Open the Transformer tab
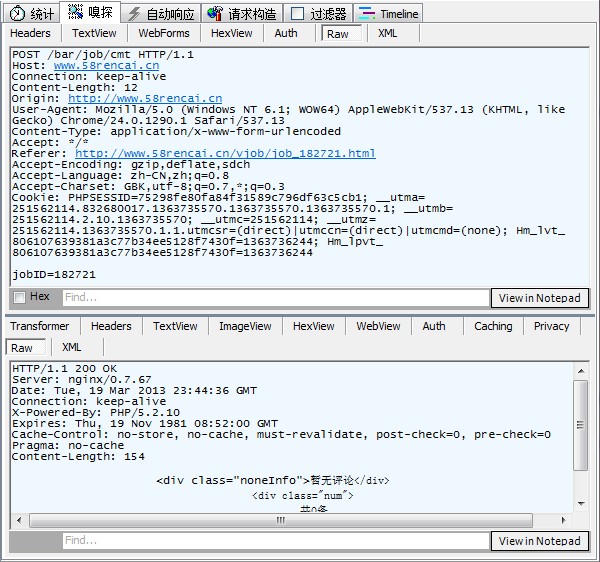This screenshot has height=562, width=600. (39, 326)
